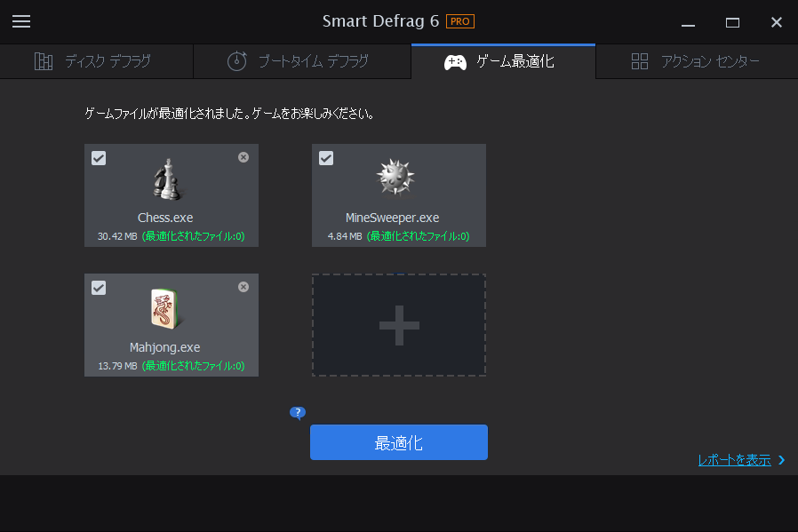Click Mahjong.exe optimized files status text
This screenshot has height=532, width=798.
tap(194, 366)
